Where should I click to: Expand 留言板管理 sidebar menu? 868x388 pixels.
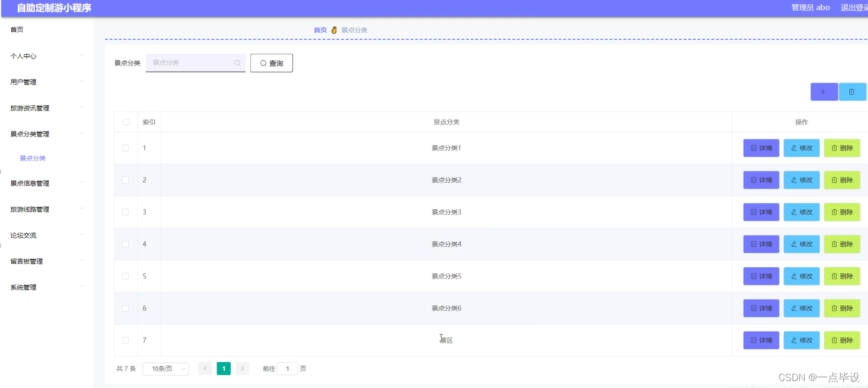(x=47, y=261)
